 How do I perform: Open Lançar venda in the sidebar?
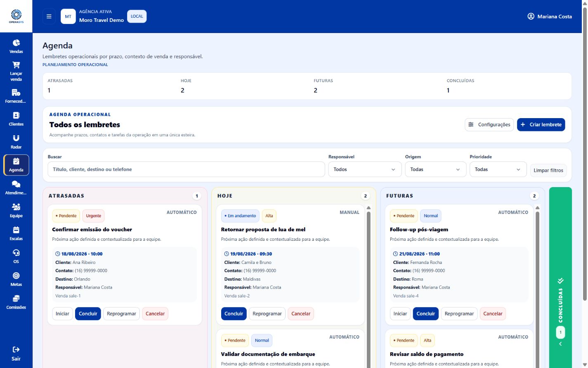[x=16, y=71]
